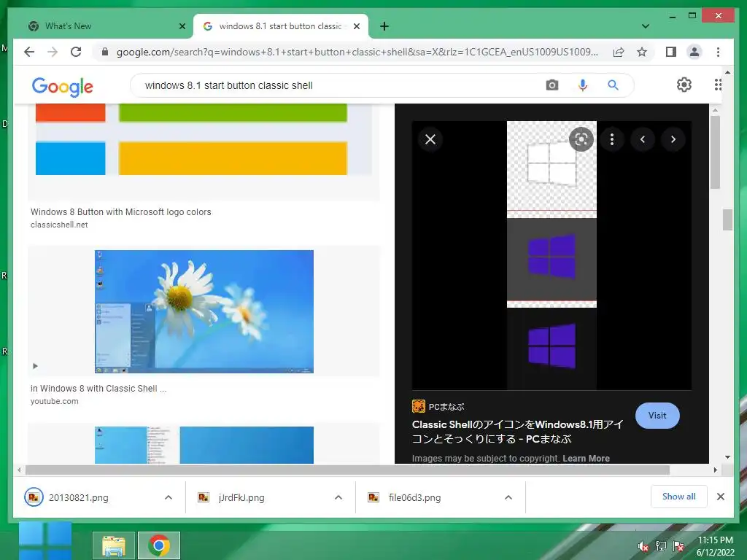
Task: Click the PCまなぶ source name
Action: point(446,407)
